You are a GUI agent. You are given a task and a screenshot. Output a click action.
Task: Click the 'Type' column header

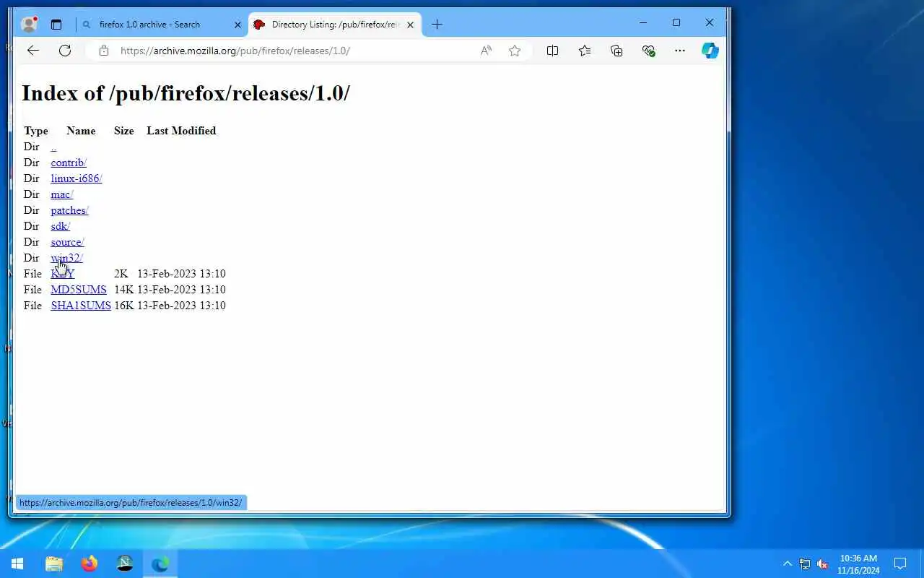click(x=36, y=131)
